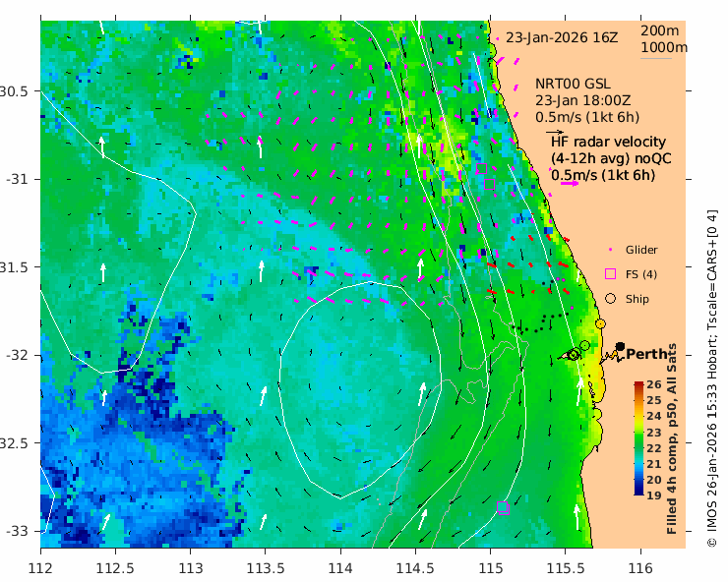Click 'Filled 4h comp, p50, All Sats' caption
The image size is (728, 582).
tap(671, 438)
